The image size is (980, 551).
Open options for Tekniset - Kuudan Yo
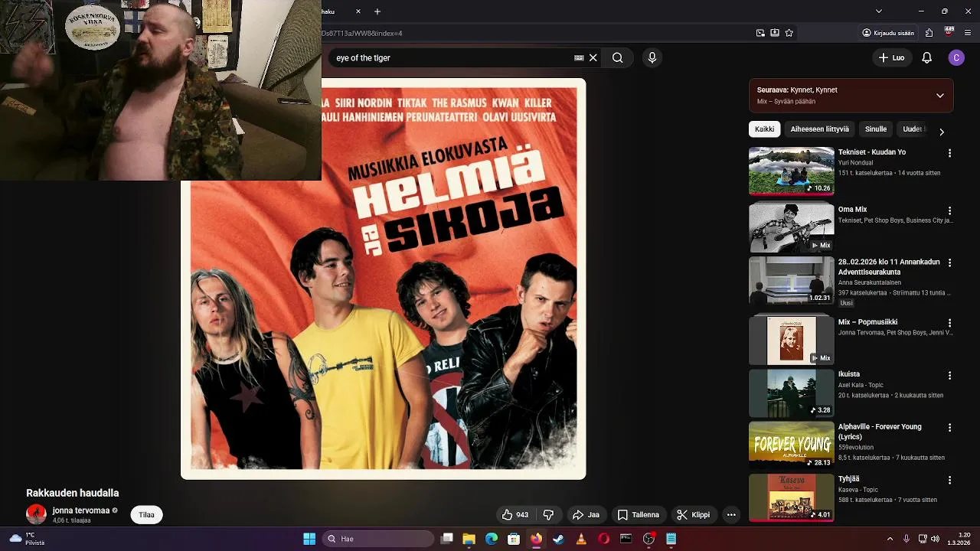pyautogui.click(x=949, y=153)
